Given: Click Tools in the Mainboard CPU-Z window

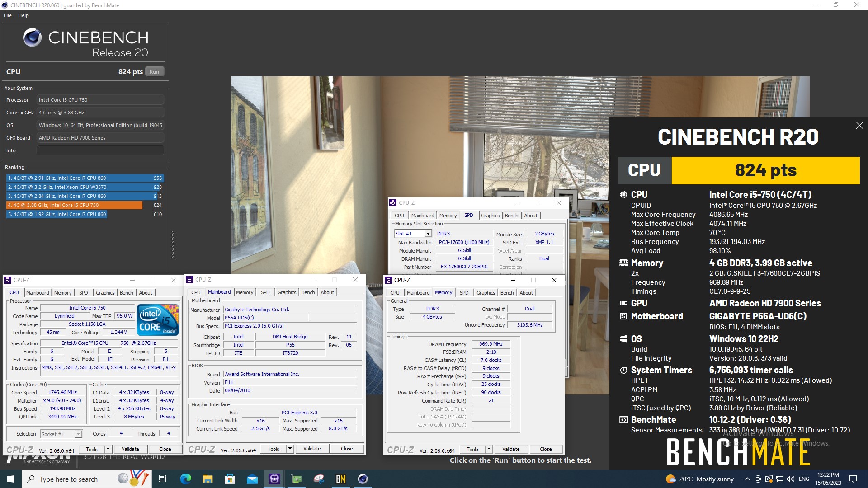Looking at the screenshot, I should pos(274,449).
